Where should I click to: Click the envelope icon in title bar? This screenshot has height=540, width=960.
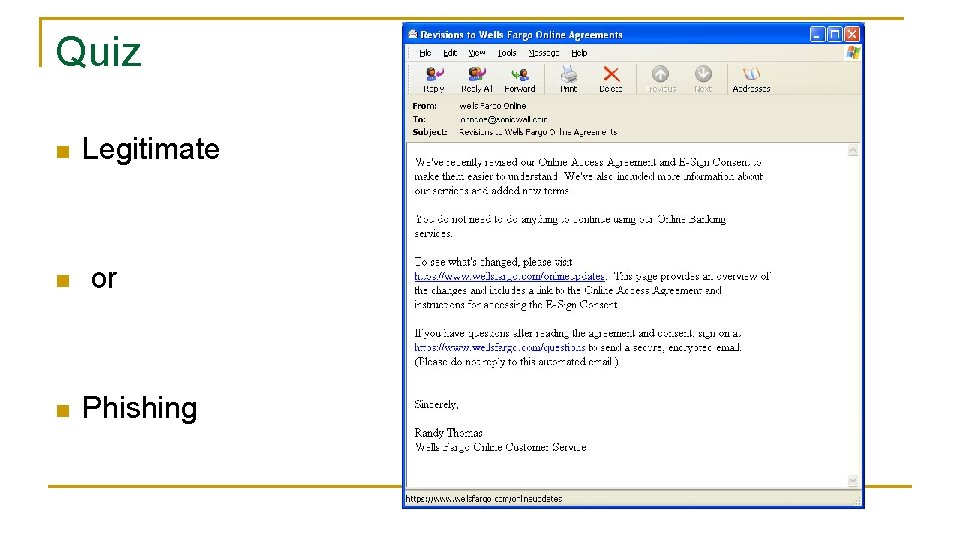413,34
